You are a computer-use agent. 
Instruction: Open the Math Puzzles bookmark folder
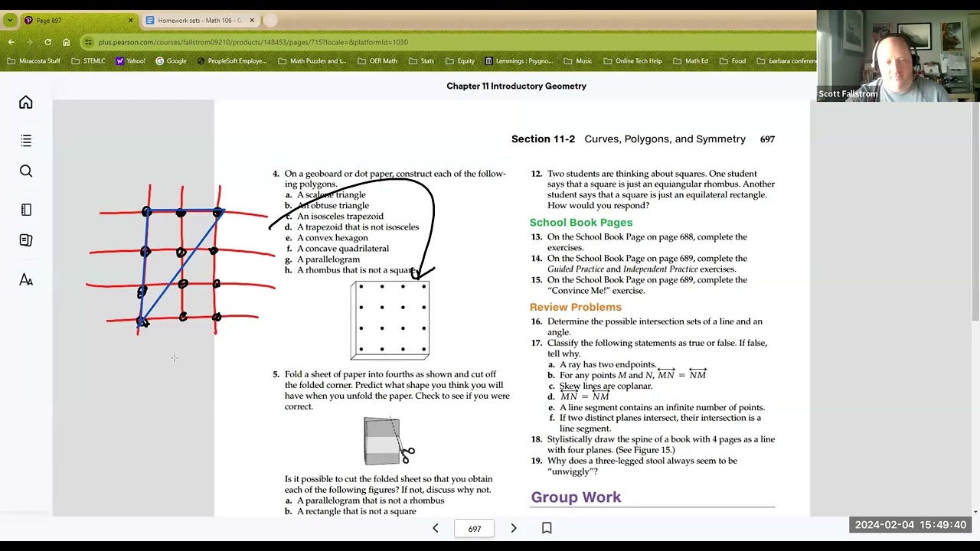[312, 61]
